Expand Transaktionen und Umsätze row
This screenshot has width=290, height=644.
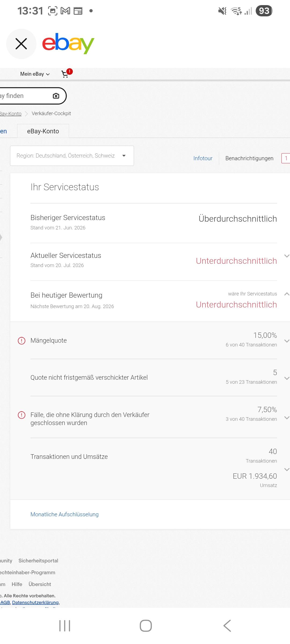tap(287, 470)
